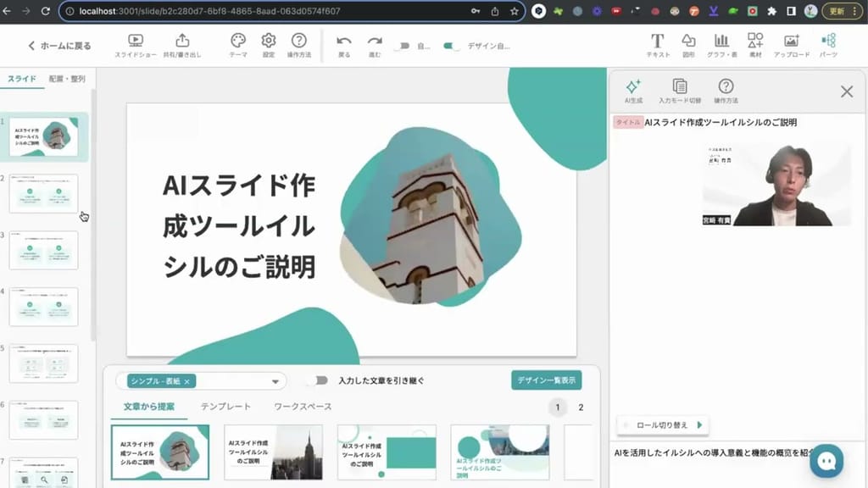The image size is (868, 488).
Task: Click the ロール切り替え button
Action: 663,425
